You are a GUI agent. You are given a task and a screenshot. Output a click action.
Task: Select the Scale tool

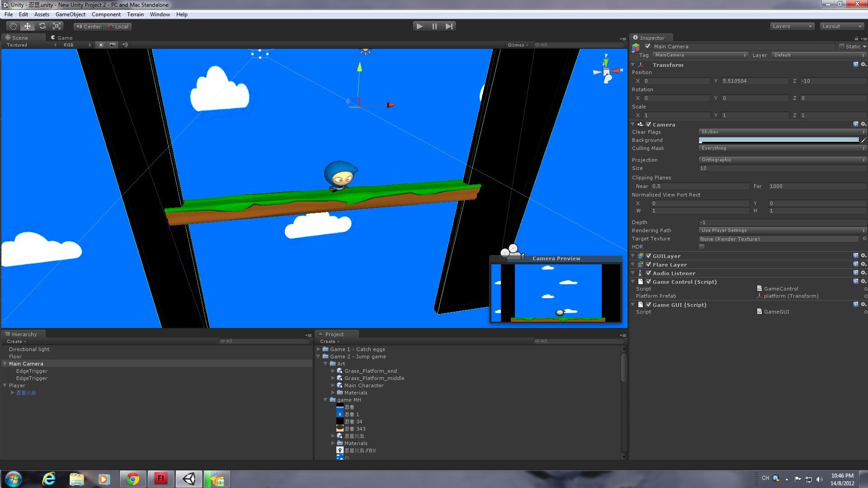pos(57,26)
